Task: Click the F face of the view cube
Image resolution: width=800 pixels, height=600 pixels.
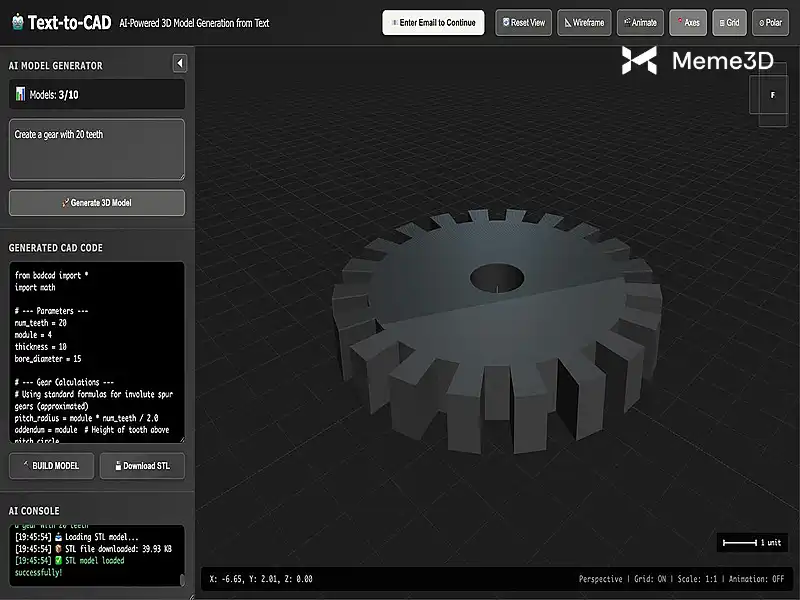Action: point(772,95)
